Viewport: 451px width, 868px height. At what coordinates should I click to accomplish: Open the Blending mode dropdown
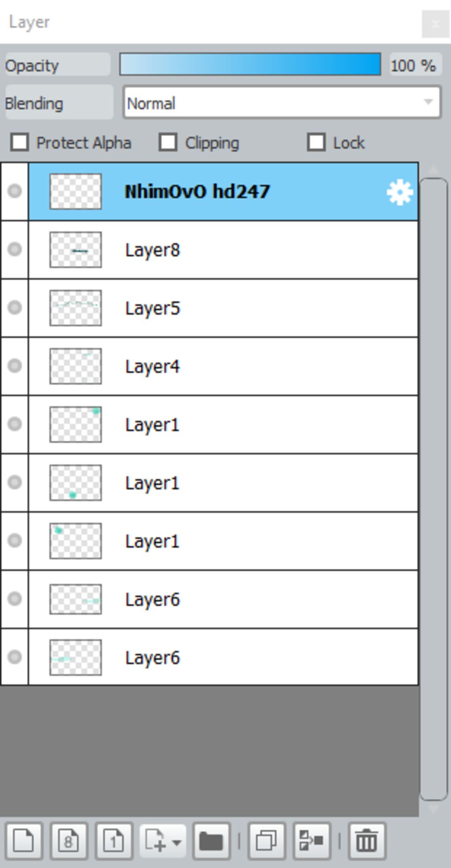(x=282, y=103)
